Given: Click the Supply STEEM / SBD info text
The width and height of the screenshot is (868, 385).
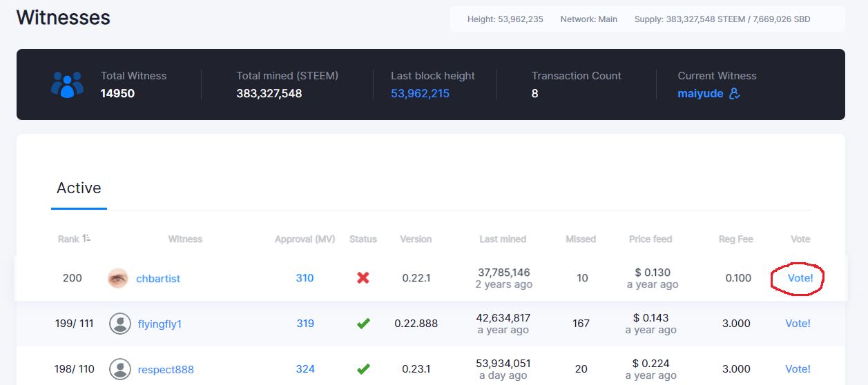Looking at the screenshot, I should pyautogui.click(x=722, y=19).
